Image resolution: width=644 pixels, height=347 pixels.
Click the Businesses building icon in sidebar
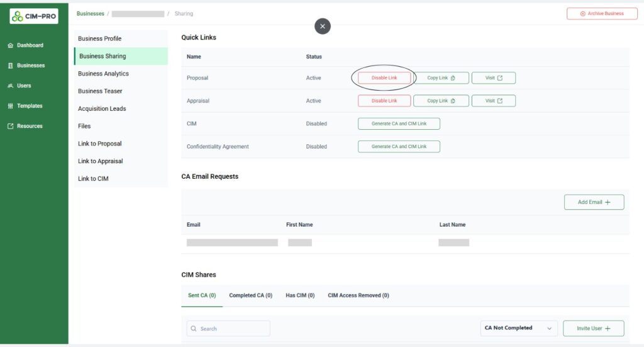point(11,65)
